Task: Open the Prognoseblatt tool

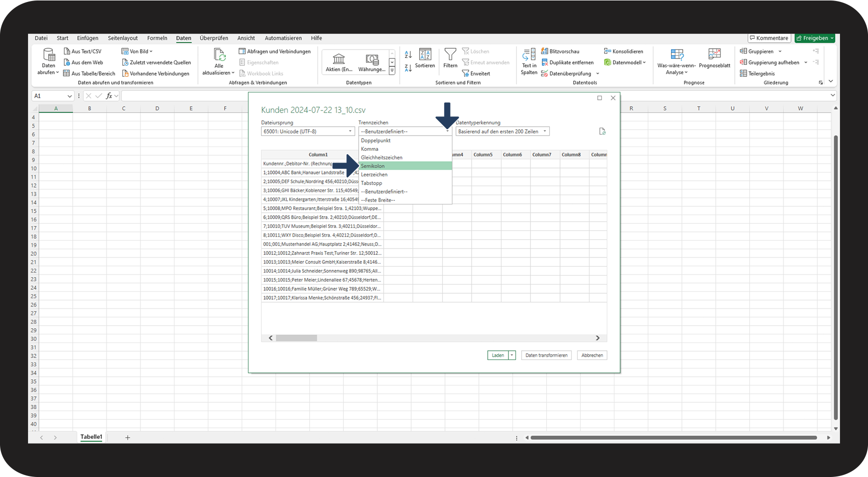Action: click(714, 54)
